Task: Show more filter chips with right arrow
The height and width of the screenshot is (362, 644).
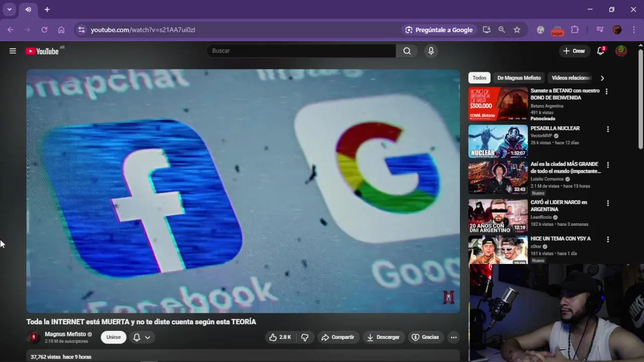Action: coord(602,78)
